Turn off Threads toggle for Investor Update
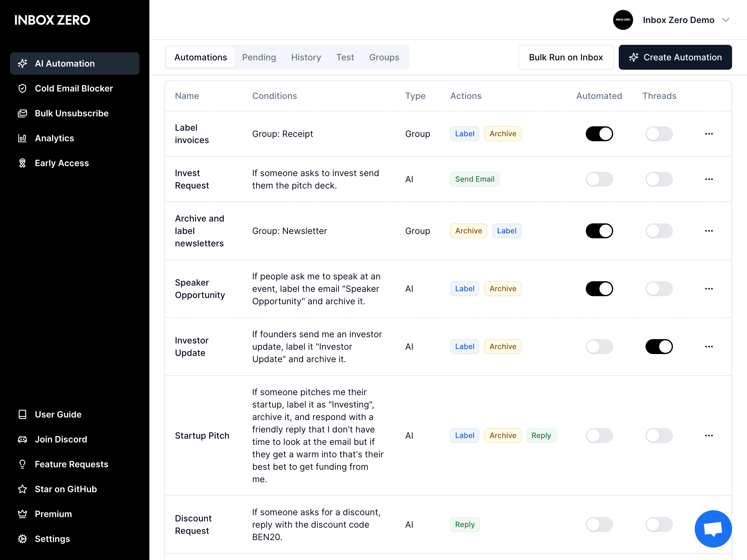The height and width of the screenshot is (560, 747). pos(659,346)
